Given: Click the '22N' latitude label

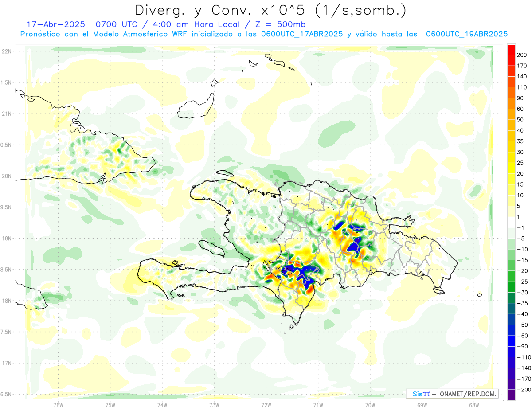Looking at the screenshot, I should click(7, 51).
